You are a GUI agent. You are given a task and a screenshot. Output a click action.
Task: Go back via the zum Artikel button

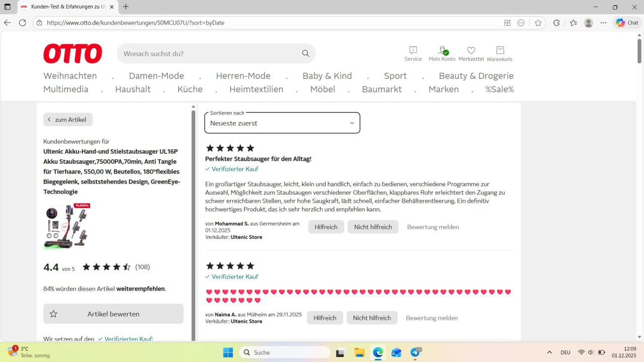(x=68, y=120)
